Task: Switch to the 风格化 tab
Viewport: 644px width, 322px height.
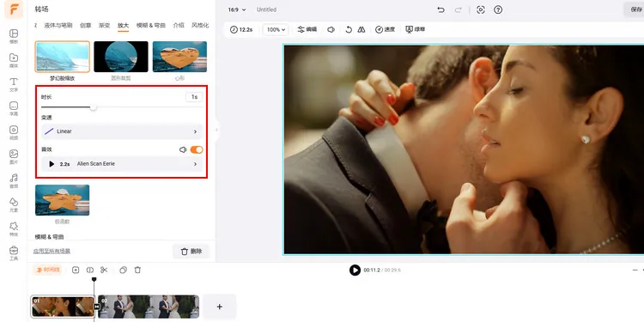Action: tap(200, 26)
